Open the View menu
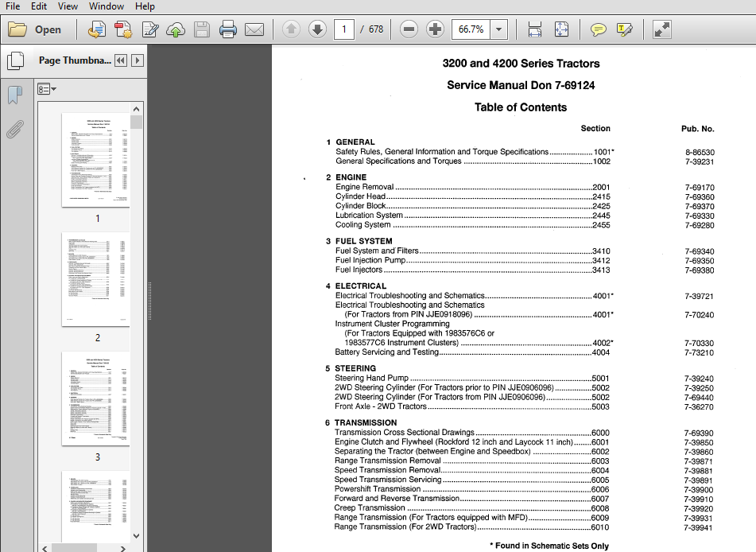This screenshot has height=552, width=756. click(x=68, y=6)
